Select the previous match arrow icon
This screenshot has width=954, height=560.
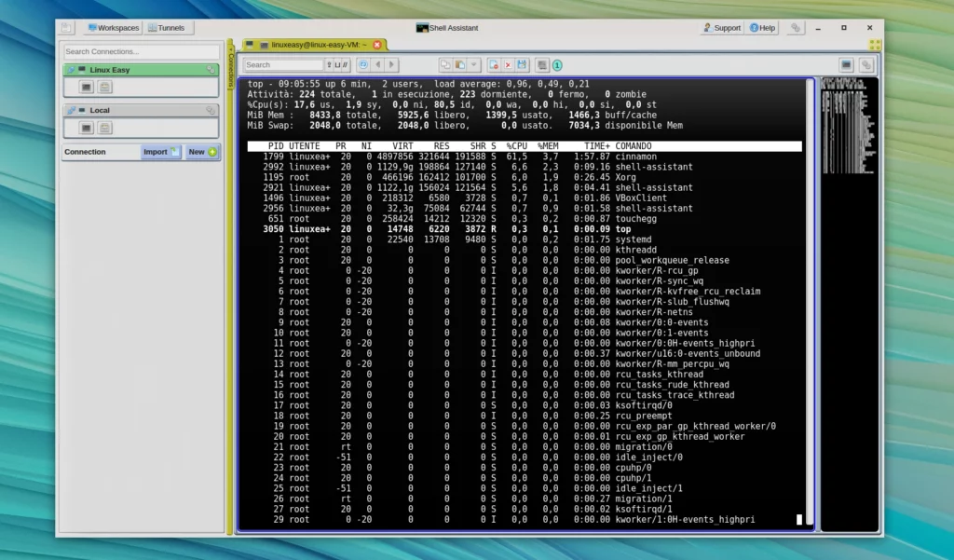tap(378, 63)
